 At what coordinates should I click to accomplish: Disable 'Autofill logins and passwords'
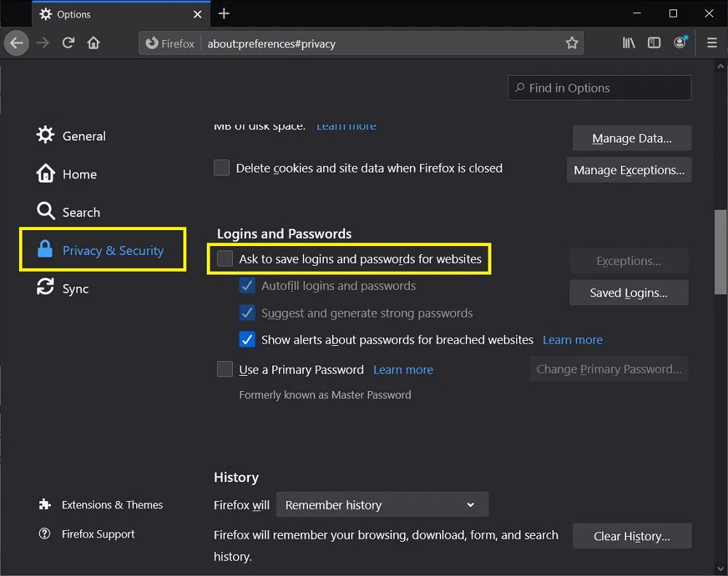click(247, 285)
